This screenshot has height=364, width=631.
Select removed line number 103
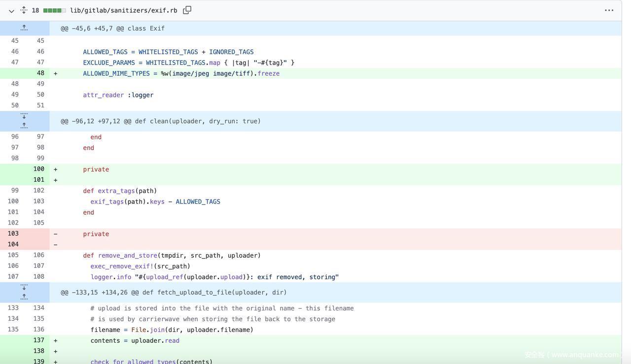click(x=13, y=233)
